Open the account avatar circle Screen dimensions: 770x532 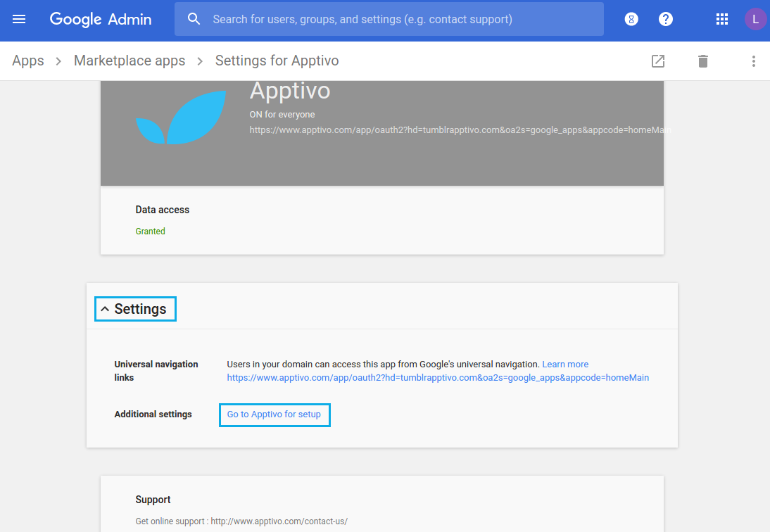(755, 19)
